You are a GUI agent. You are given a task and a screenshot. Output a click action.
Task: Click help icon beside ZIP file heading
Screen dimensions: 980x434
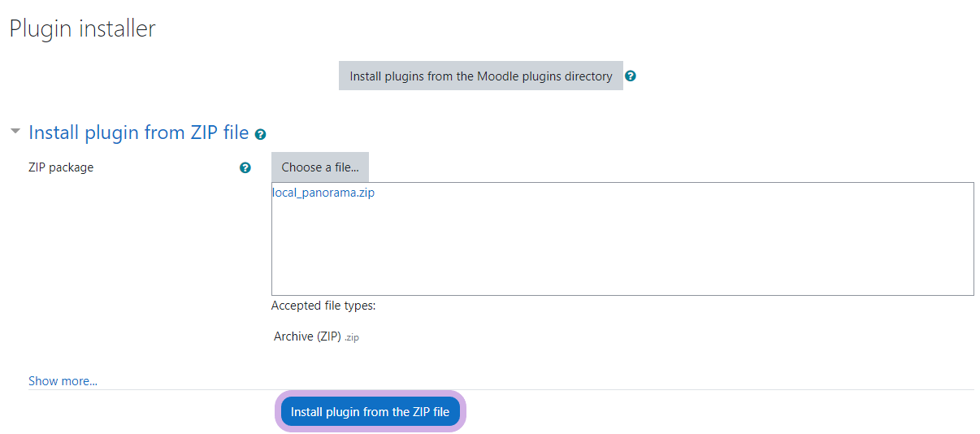(x=260, y=134)
